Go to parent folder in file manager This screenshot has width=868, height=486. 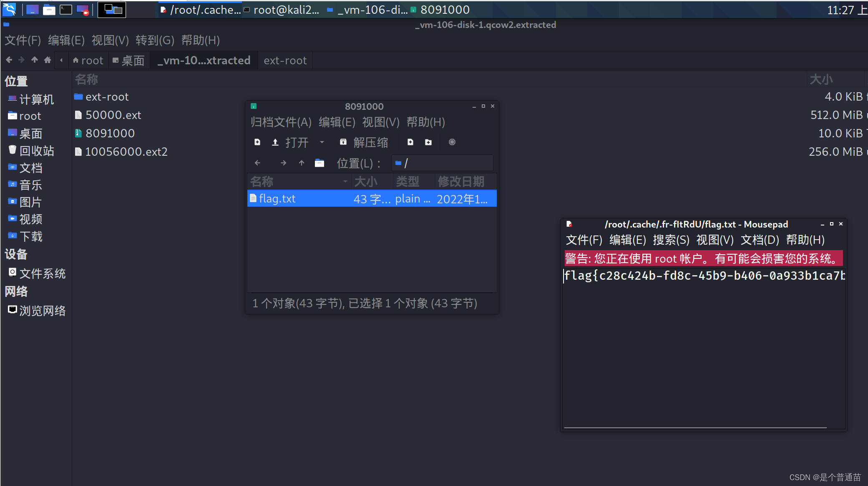(x=35, y=60)
